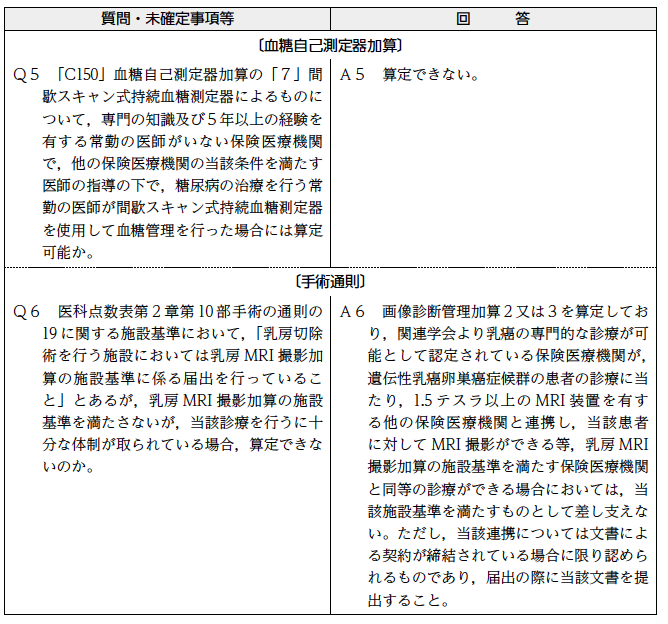Click line る契約が締結されている場合に限り認めら

pyautogui.click(x=508, y=555)
